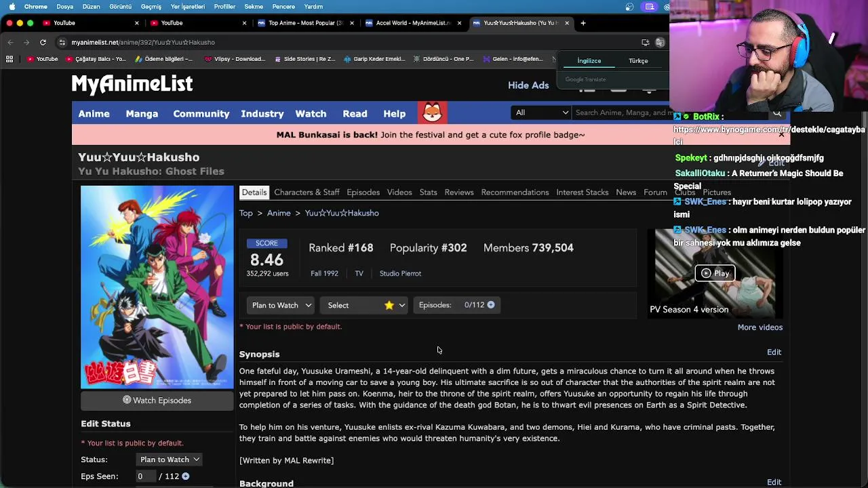Go forward with the browser forward arrow
Image resolution: width=868 pixels, height=488 pixels.
click(26, 42)
